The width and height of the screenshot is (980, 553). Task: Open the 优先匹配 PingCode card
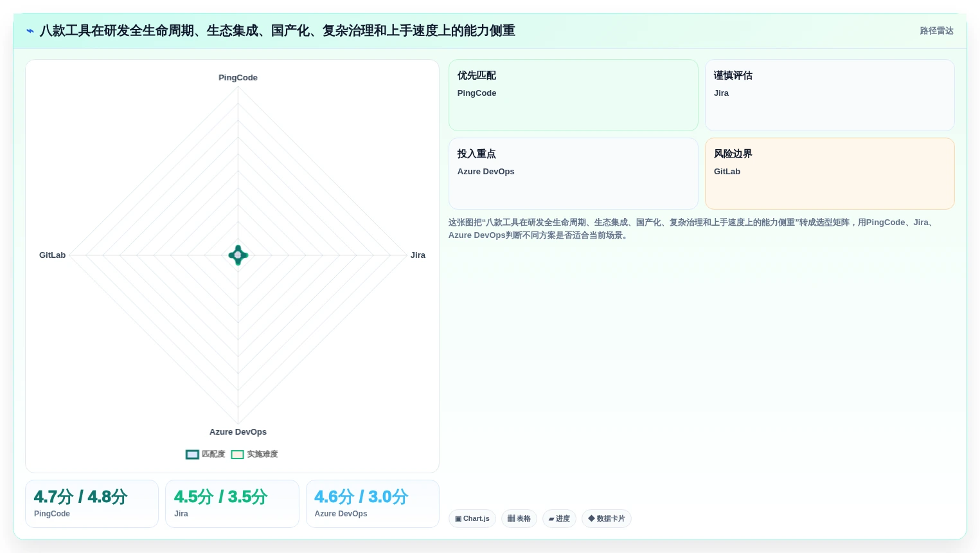[573, 95]
